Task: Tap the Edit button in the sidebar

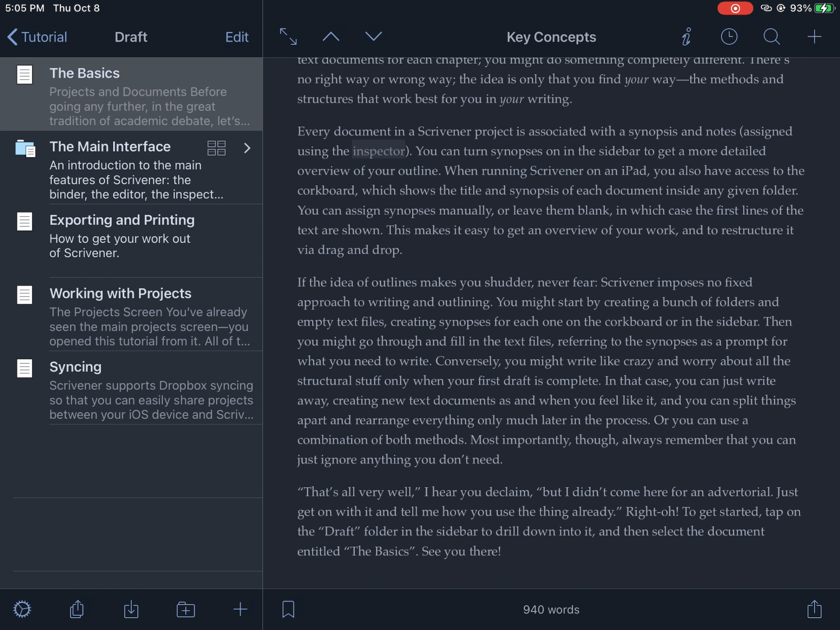Action: [237, 37]
